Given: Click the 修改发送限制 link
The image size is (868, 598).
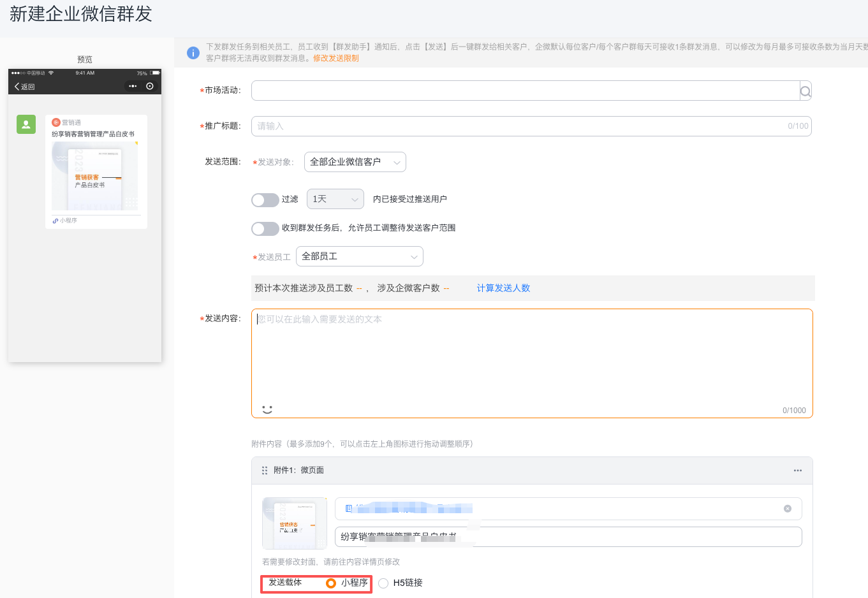Looking at the screenshot, I should pos(335,58).
